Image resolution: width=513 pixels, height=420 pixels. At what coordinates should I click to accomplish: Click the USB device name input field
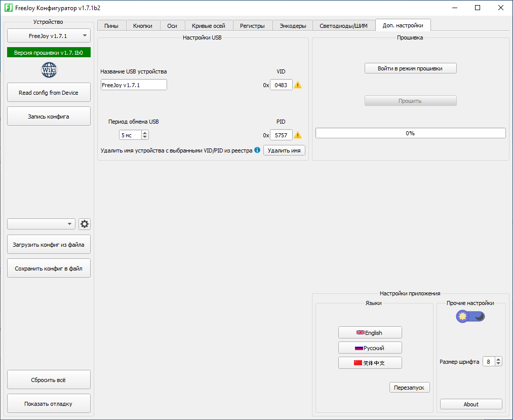pyautogui.click(x=134, y=85)
